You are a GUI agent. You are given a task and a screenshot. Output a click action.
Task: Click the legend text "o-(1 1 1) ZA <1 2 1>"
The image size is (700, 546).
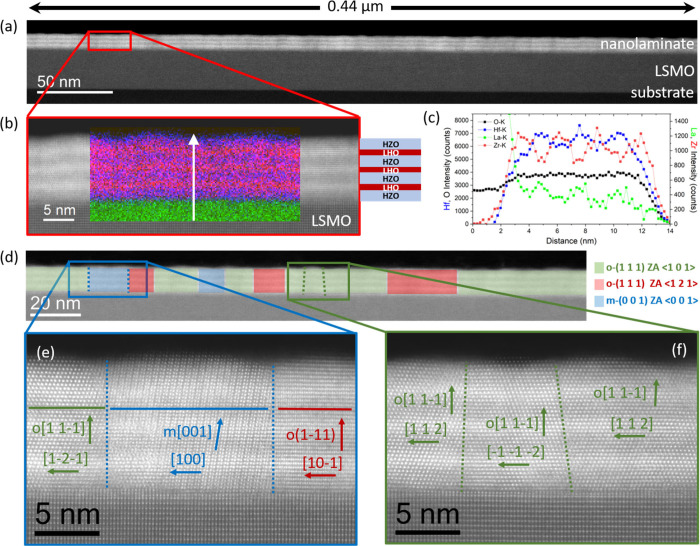coord(652,284)
